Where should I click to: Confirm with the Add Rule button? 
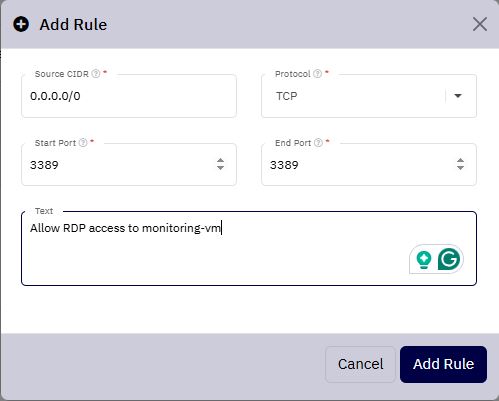pos(443,364)
